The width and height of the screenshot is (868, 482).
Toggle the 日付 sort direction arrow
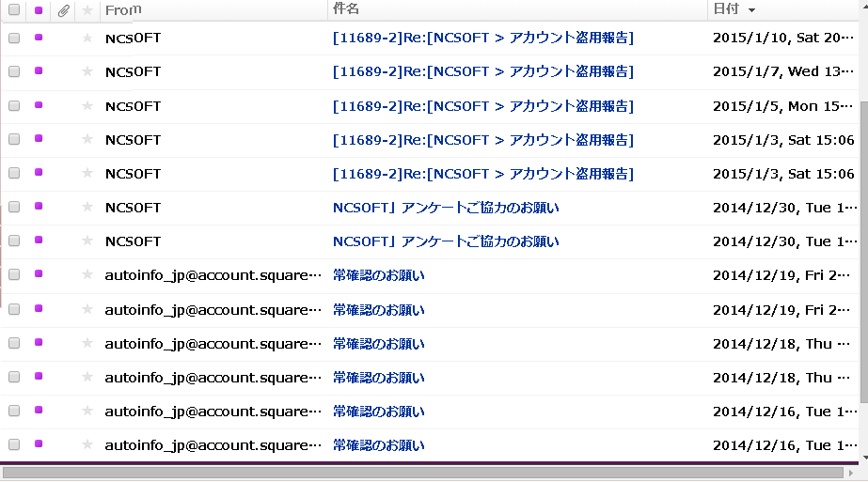pyautogui.click(x=751, y=10)
